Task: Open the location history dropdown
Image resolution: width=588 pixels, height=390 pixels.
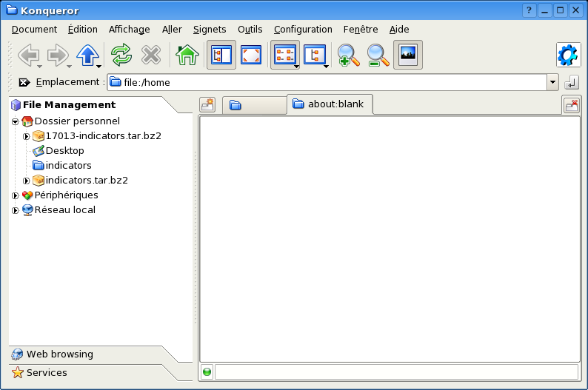Action: [552, 82]
